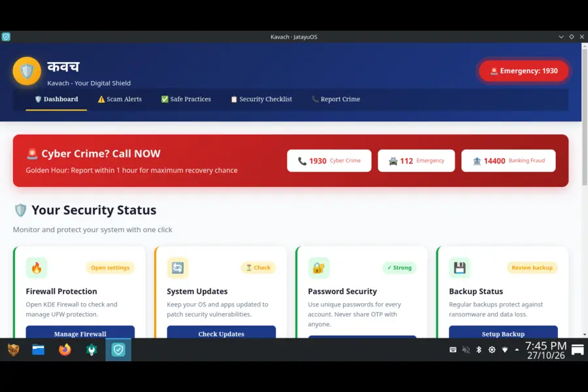This screenshot has width=588, height=392.
Task: Click the Check Updates button
Action: [221, 332]
